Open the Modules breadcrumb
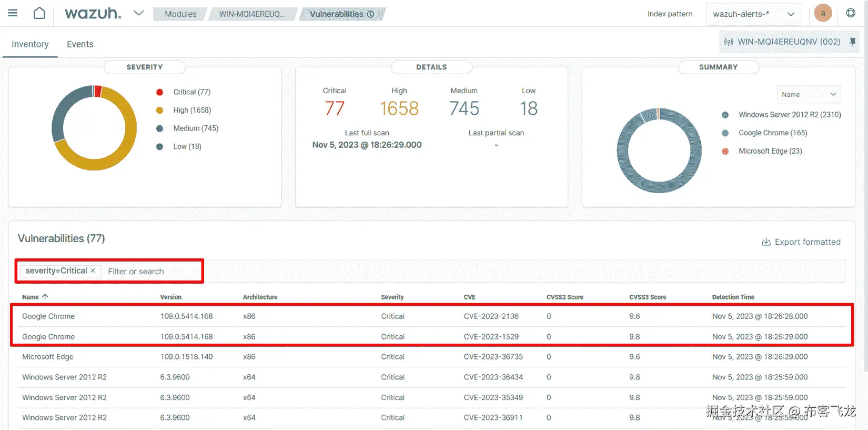 (x=180, y=14)
